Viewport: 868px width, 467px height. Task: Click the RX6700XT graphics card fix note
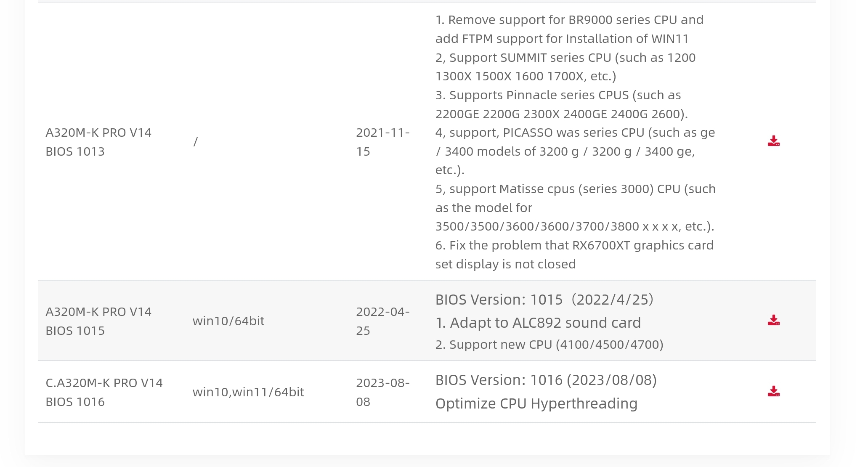[x=574, y=255]
